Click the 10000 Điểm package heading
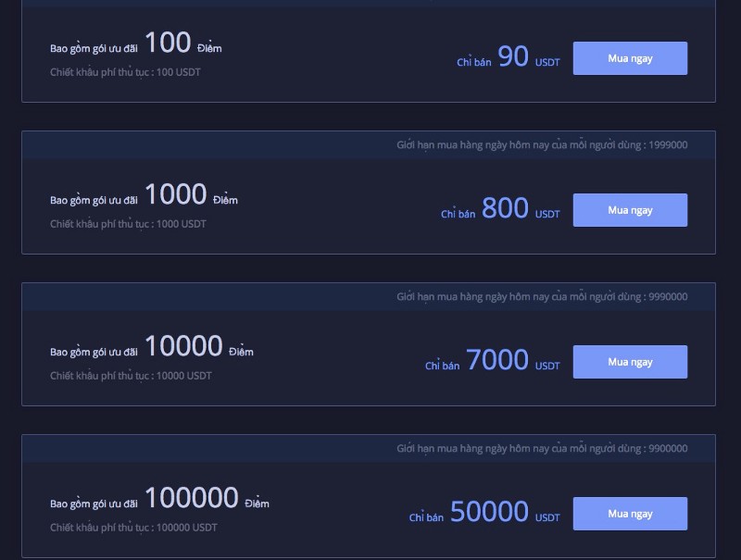Image resolution: width=741 pixels, height=560 pixels. [152, 346]
